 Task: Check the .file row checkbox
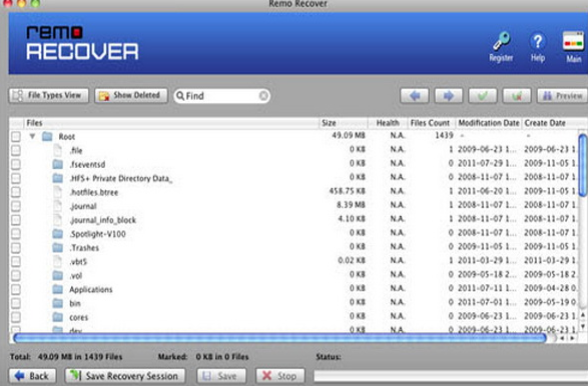[16, 150]
